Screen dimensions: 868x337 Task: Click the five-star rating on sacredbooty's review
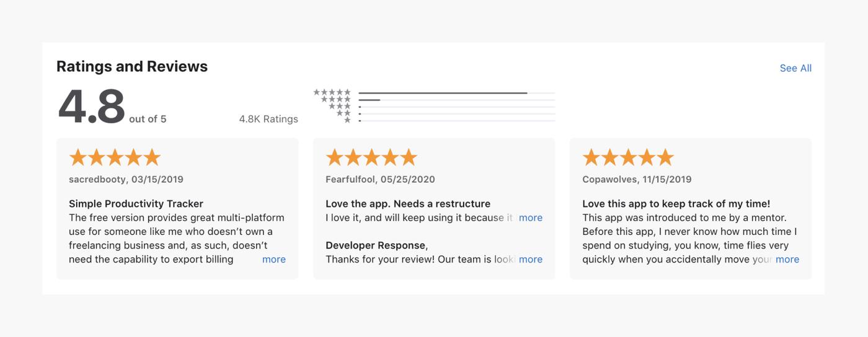coord(115,157)
